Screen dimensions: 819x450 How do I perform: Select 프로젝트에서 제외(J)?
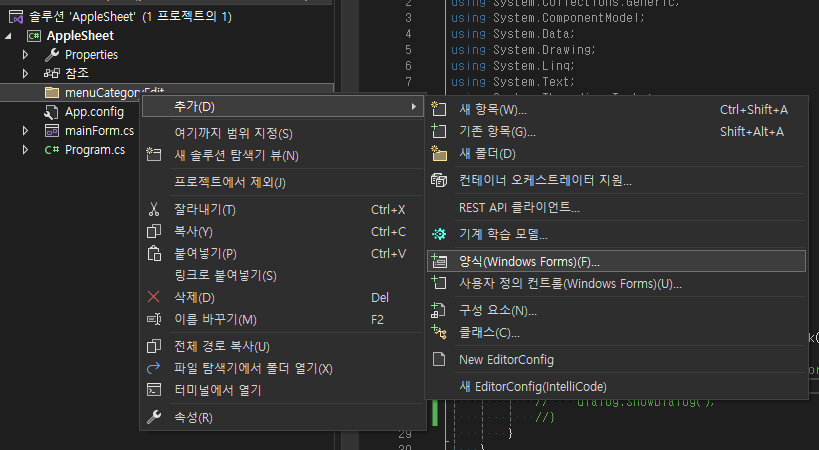pos(282,182)
